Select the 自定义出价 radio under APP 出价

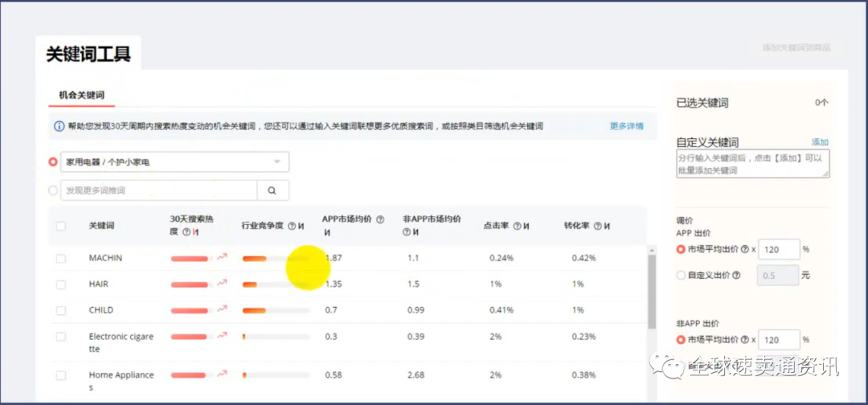point(681,275)
